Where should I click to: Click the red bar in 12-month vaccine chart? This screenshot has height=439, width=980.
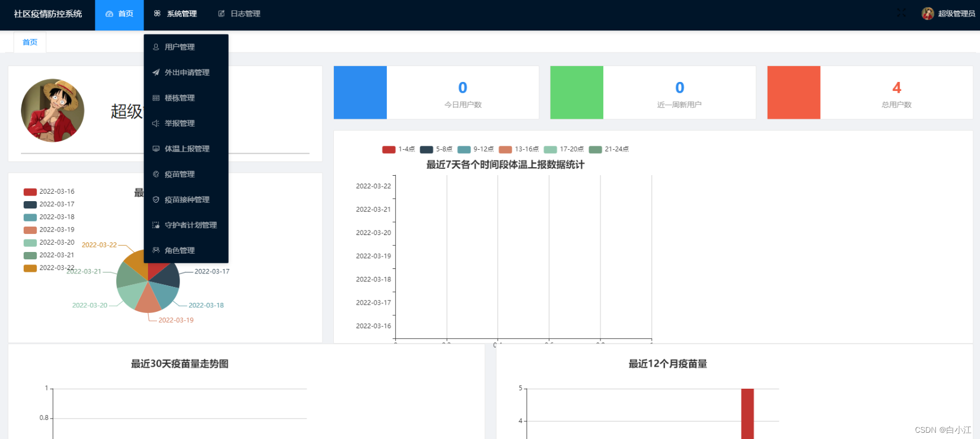[x=747, y=414]
